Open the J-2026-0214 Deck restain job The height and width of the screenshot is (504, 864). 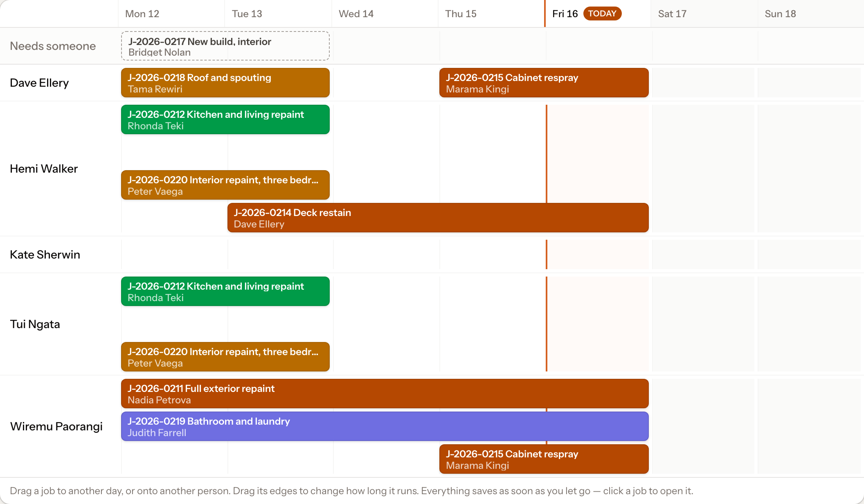(x=438, y=218)
